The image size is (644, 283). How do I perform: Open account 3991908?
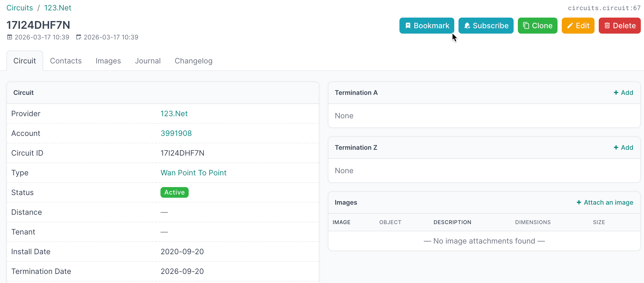coord(176,134)
